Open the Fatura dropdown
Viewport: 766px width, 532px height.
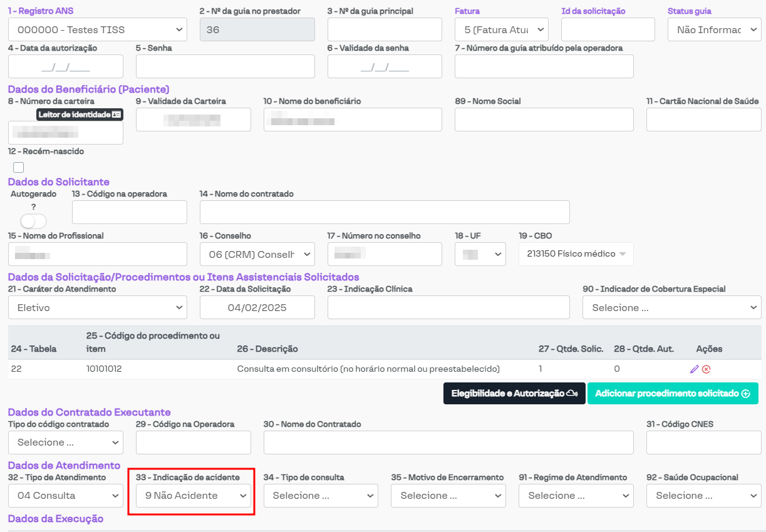(x=501, y=29)
